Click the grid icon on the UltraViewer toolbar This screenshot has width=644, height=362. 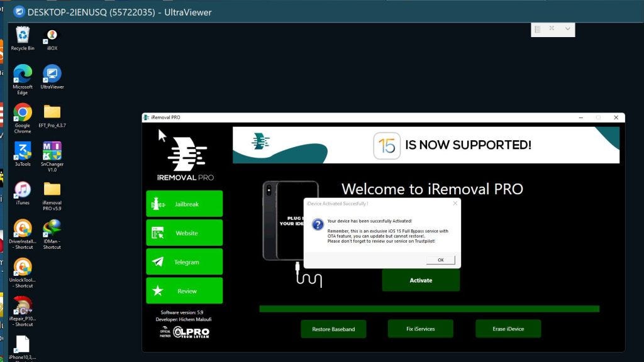coord(538,29)
